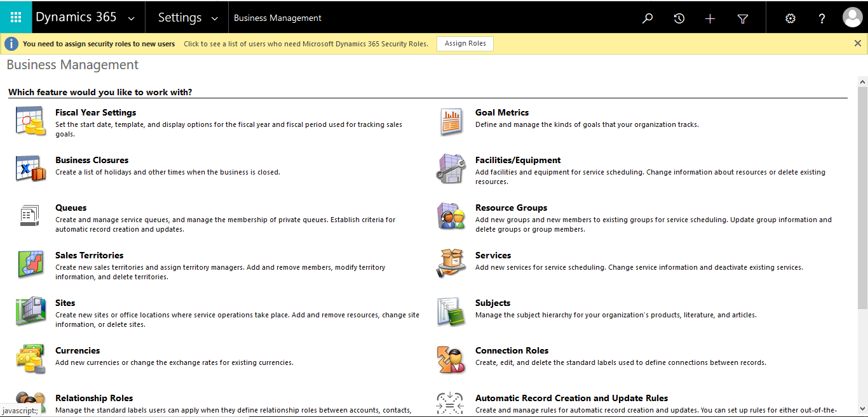
Task: Open Fiscal Year Settings
Action: click(95, 112)
